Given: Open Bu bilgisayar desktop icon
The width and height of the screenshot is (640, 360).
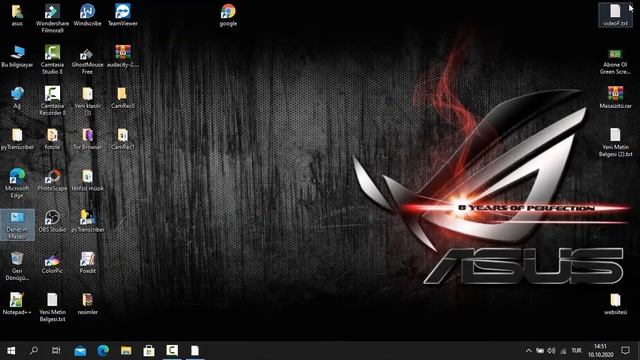Looking at the screenshot, I should coord(17,56).
